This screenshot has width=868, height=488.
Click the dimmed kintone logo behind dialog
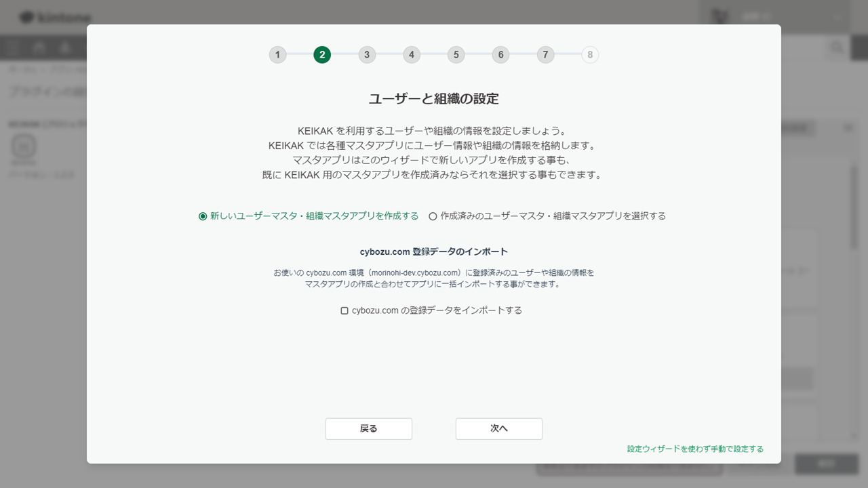click(55, 18)
